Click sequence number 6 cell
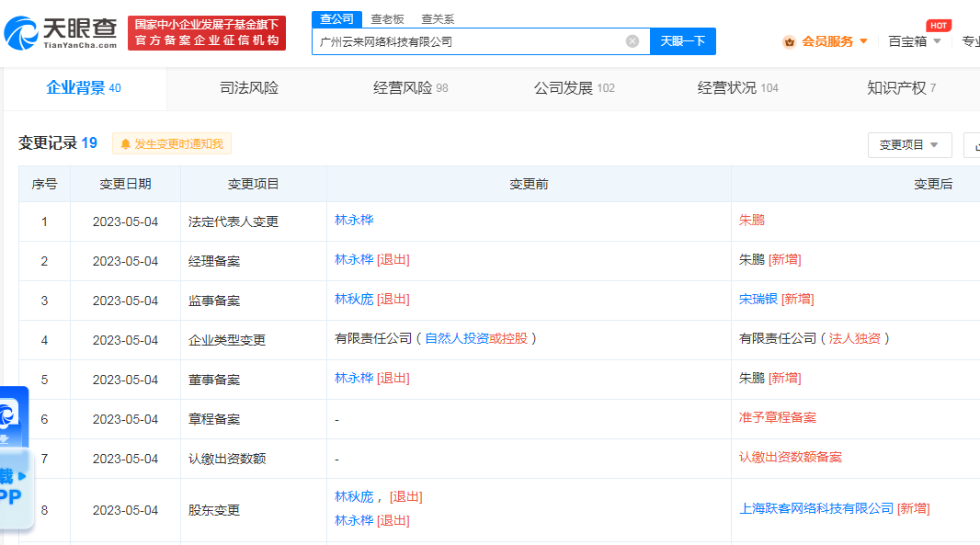Image resolution: width=980 pixels, height=545 pixels. coord(44,419)
